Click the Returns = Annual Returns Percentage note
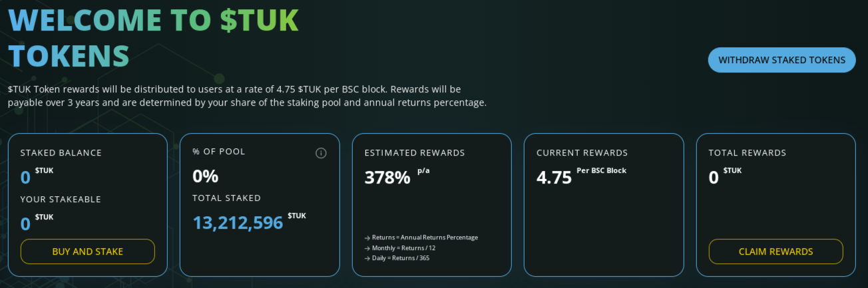This screenshot has width=868, height=288. (x=421, y=237)
